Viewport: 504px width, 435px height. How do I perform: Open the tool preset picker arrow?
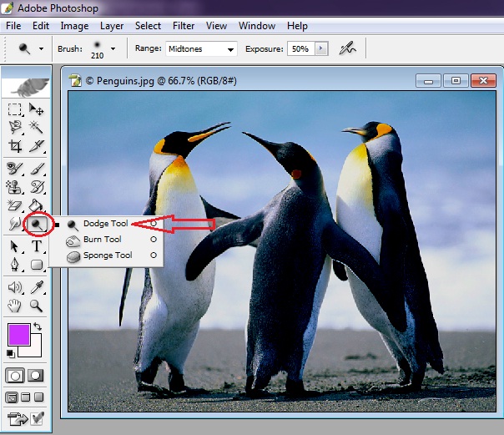click(x=41, y=49)
